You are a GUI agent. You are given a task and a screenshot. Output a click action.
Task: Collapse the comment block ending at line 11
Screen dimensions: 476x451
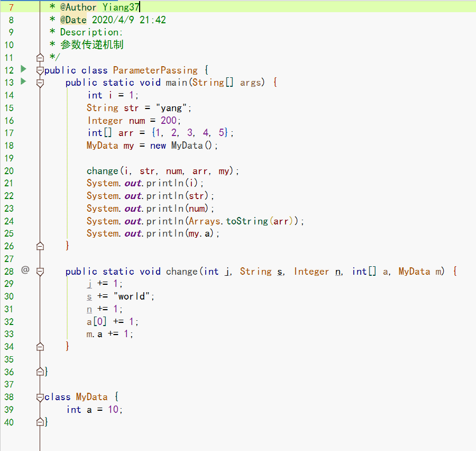(40, 58)
